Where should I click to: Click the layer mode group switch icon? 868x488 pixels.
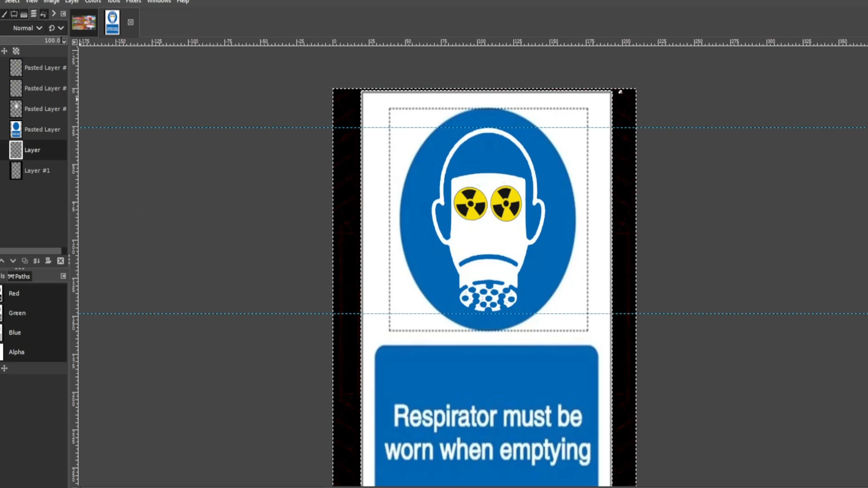[x=52, y=28]
